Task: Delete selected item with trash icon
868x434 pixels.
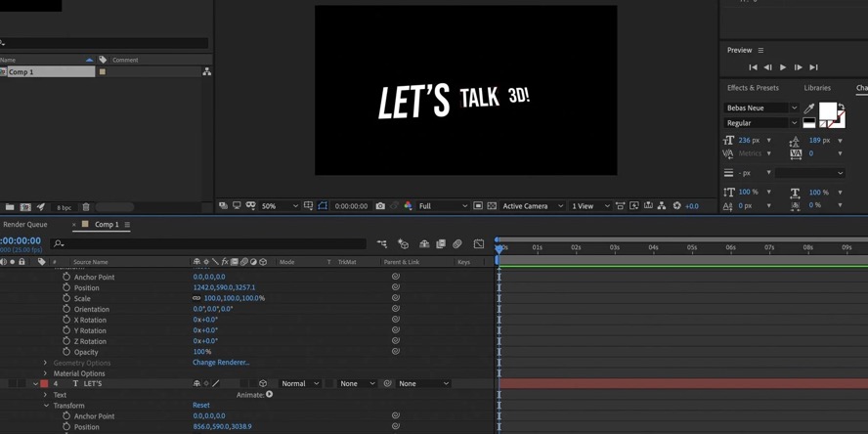Action: [x=86, y=207]
